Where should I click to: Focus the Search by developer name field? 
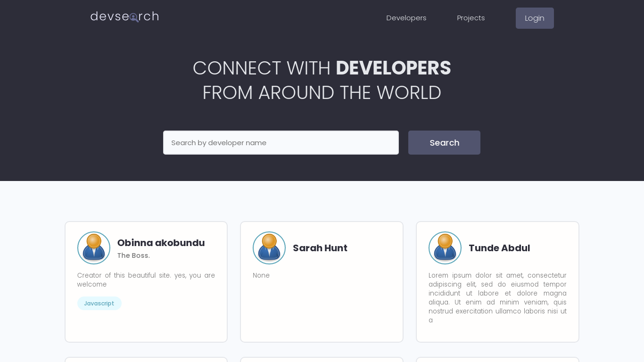tap(281, 142)
